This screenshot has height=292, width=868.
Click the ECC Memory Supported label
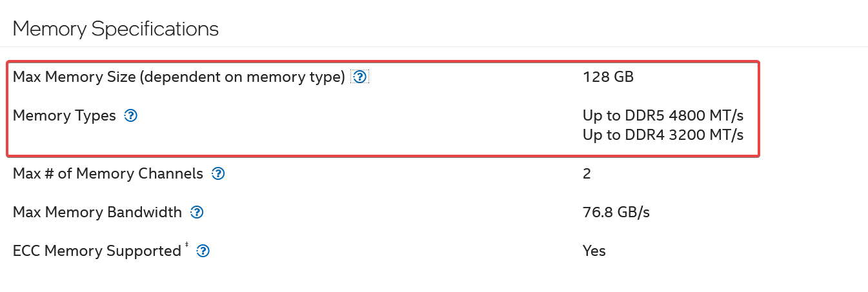(x=97, y=251)
